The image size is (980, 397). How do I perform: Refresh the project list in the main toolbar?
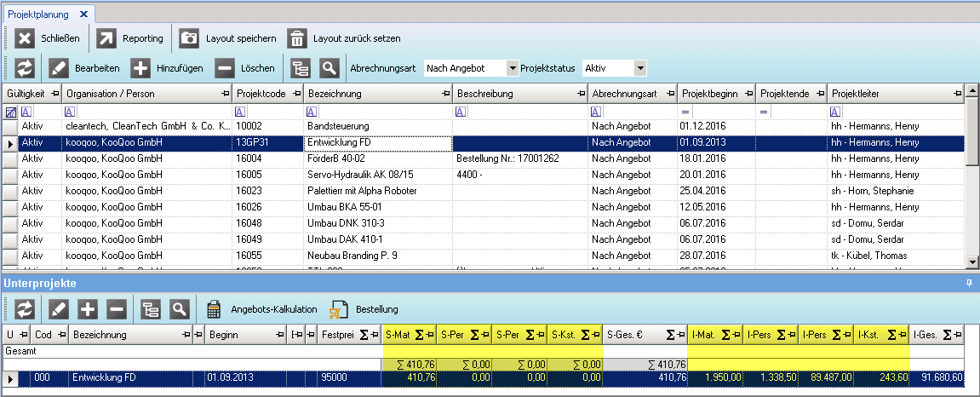pos(25,68)
